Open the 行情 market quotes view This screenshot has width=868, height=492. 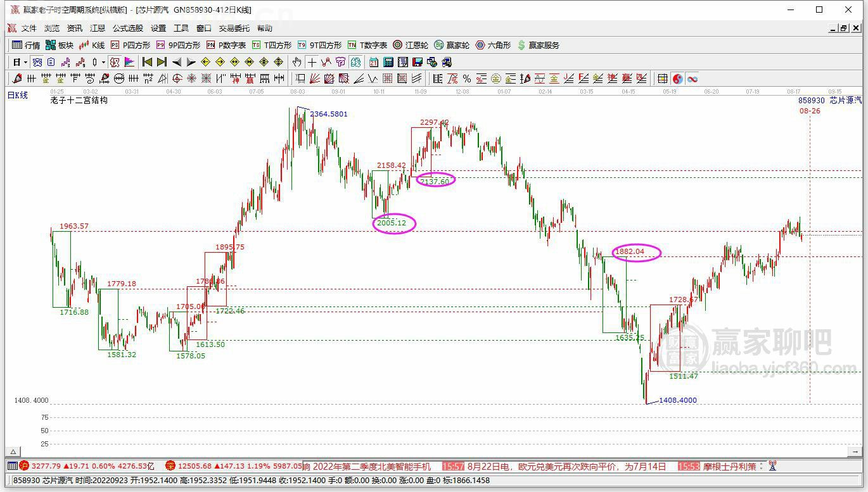[x=26, y=45]
